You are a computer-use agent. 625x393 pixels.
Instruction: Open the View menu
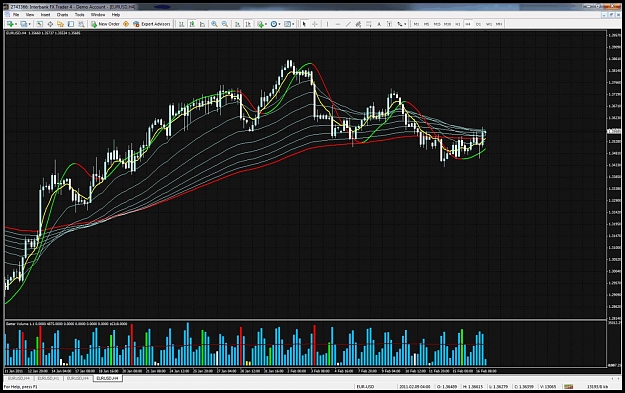[30, 14]
